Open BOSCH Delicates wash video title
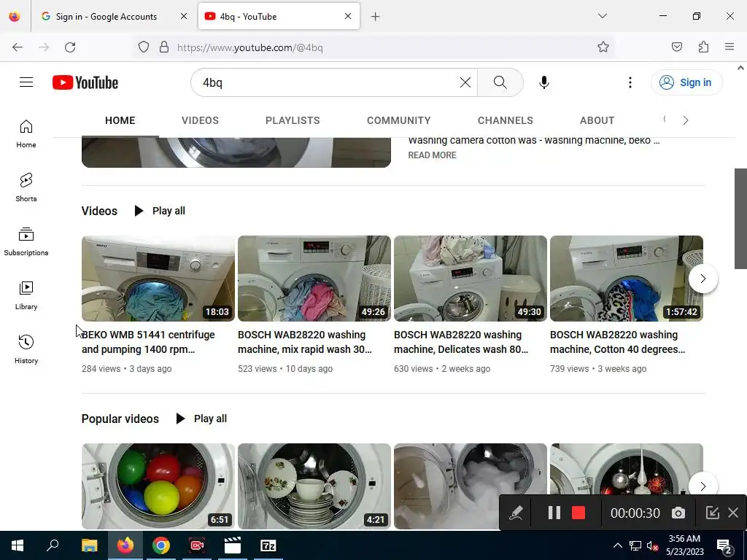 pyautogui.click(x=461, y=342)
